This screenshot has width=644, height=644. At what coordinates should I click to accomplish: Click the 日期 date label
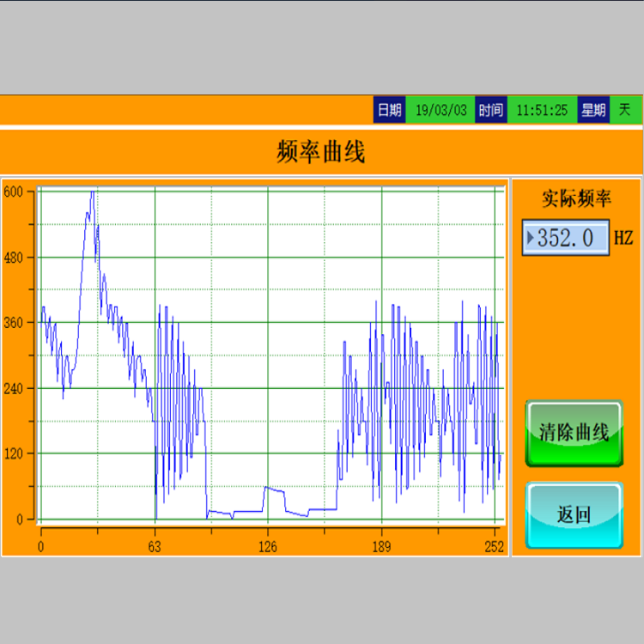pyautogui.click(x=389, y=110)
